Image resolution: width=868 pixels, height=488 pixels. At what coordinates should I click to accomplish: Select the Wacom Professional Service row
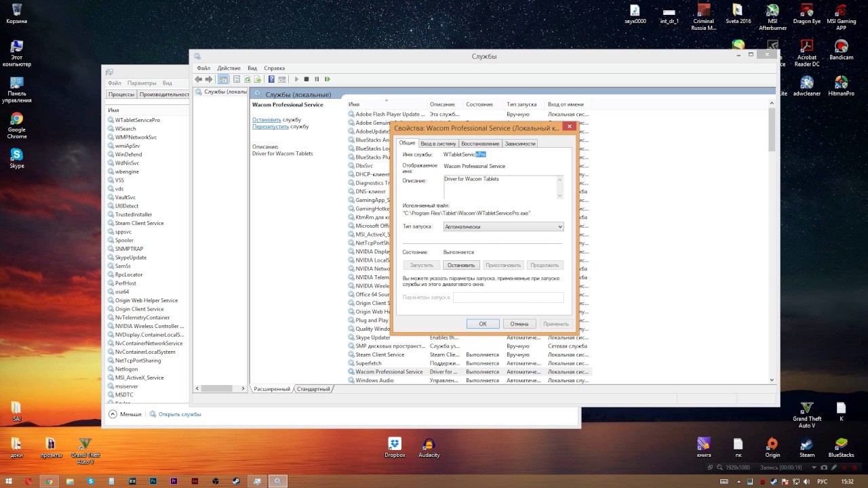(469, 372)
